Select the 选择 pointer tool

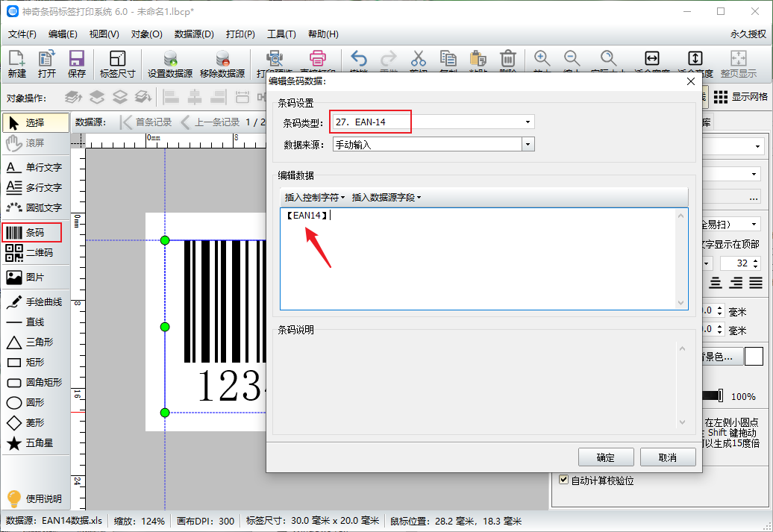pos(36,123)
